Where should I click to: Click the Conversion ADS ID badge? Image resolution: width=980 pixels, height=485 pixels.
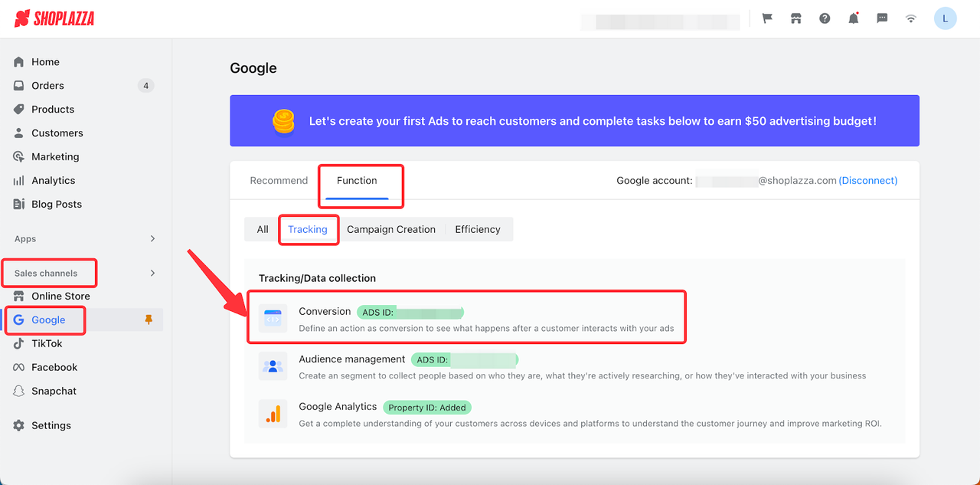click(410, 313)
